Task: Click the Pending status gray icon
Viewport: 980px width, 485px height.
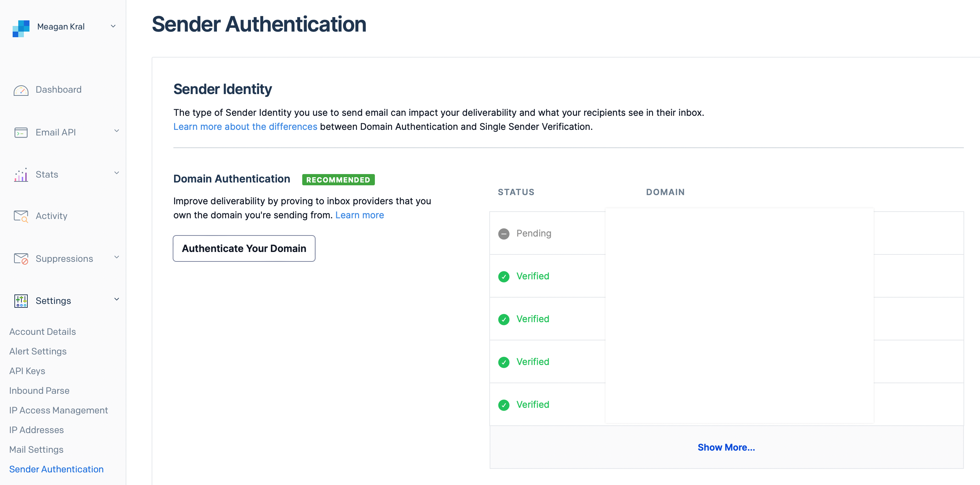Action: [x=504, y=234]
